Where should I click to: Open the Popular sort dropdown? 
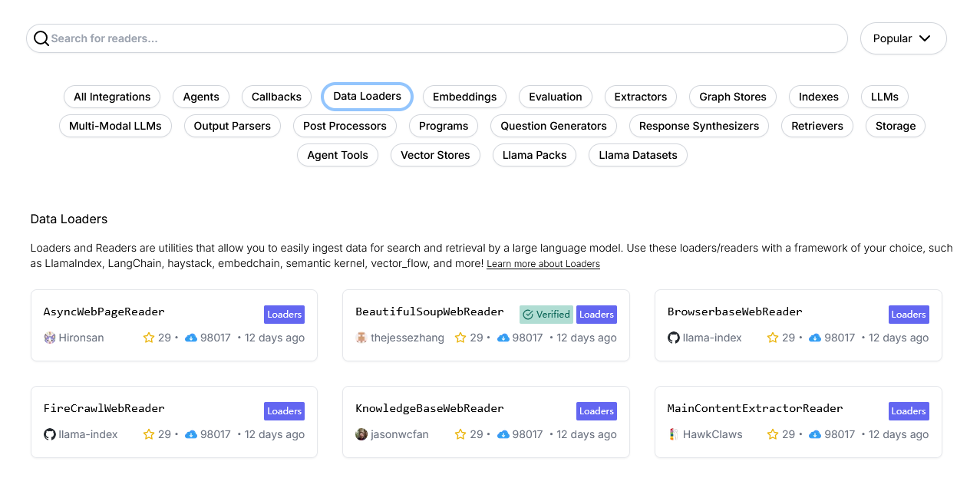click(x=902, y=38)
